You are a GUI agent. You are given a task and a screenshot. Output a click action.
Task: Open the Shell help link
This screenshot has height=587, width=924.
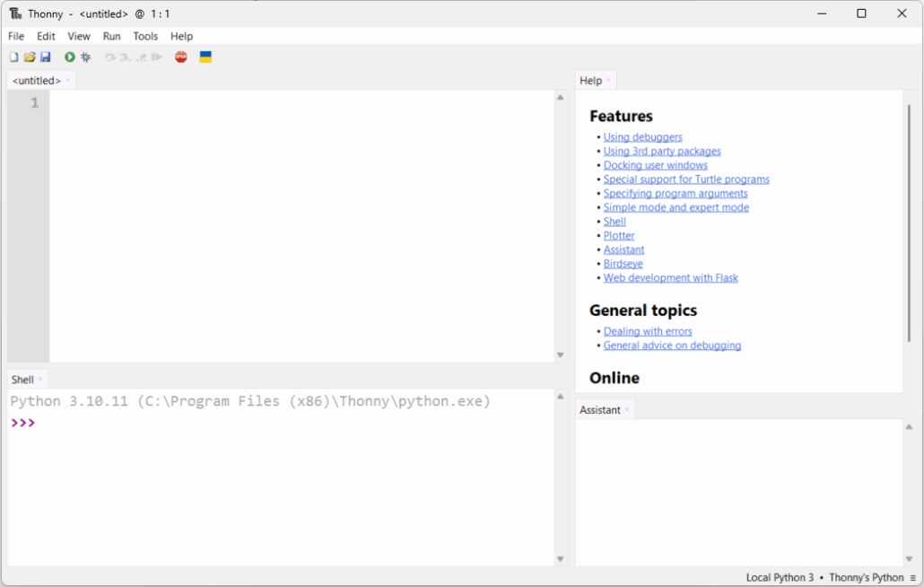pyautogui.click(x=615, y=222)
